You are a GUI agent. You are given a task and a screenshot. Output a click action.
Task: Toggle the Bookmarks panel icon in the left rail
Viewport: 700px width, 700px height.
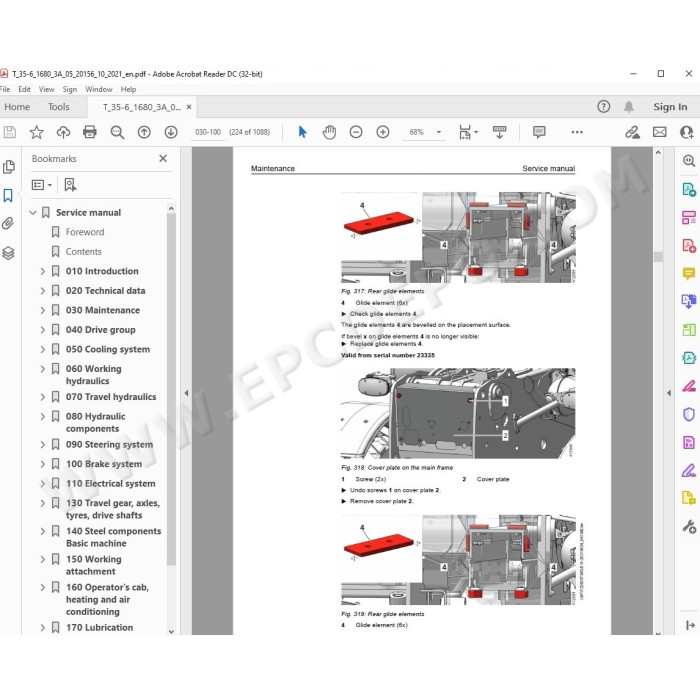[8, 196]
